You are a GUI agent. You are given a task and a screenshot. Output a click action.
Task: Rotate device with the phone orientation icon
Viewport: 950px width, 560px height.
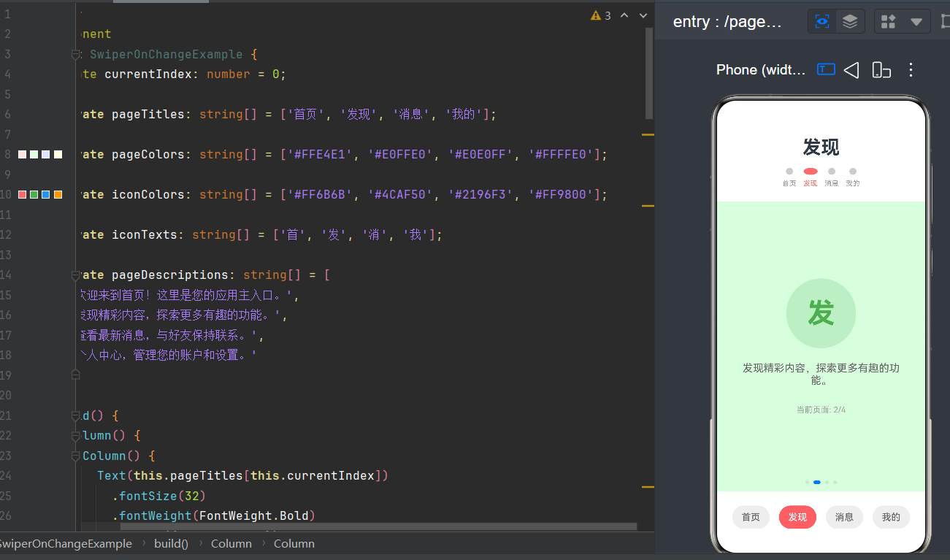[x=881, y=69]
